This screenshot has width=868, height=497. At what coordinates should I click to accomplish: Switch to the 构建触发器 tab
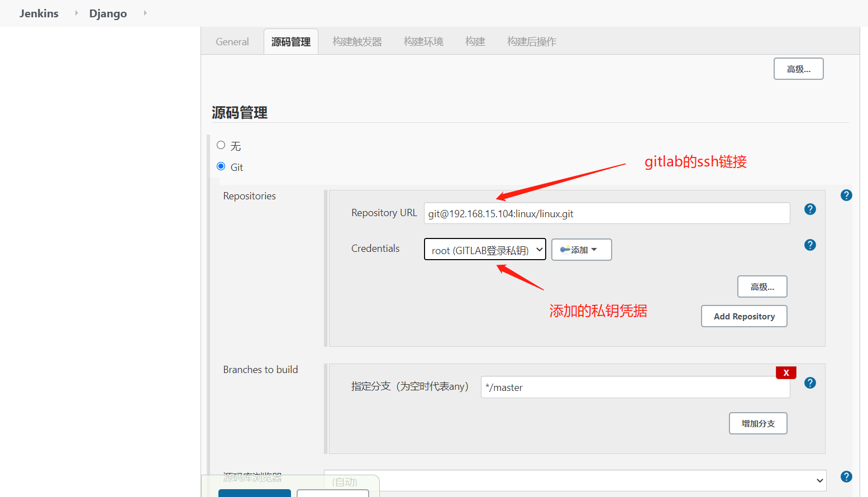(x=357, y=42)
